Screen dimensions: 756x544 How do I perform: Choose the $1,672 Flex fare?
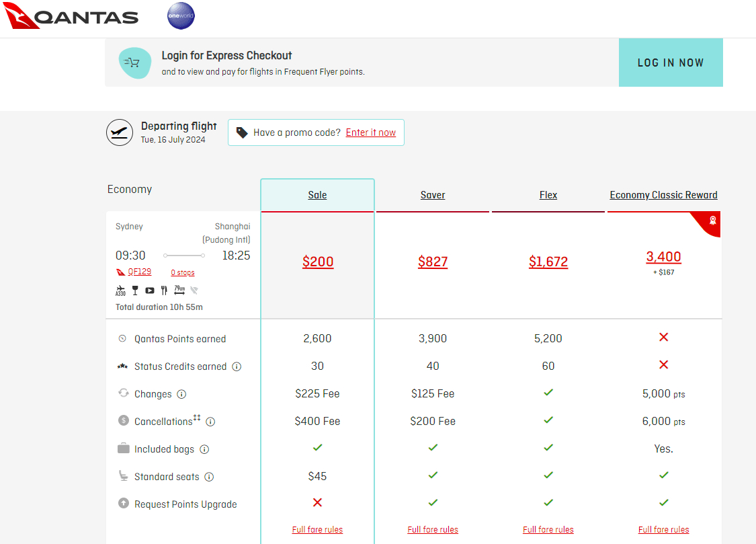pyautogui.click(x=548, y=262)
